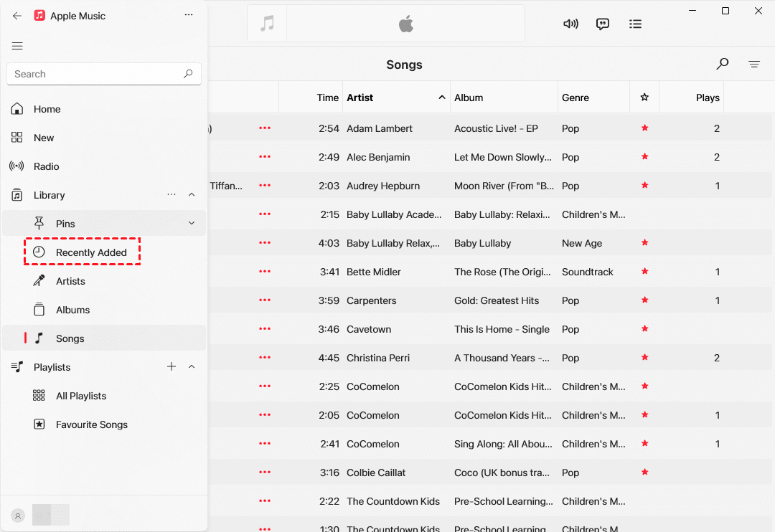
Task: Open more options for Cavetown song
Action: coord(265,328)
